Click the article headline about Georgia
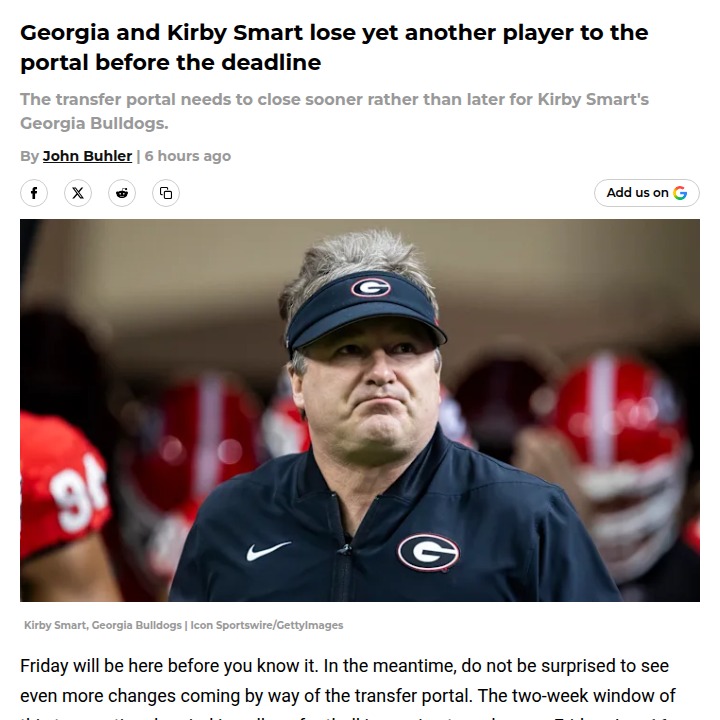 [x=334, y=47]
